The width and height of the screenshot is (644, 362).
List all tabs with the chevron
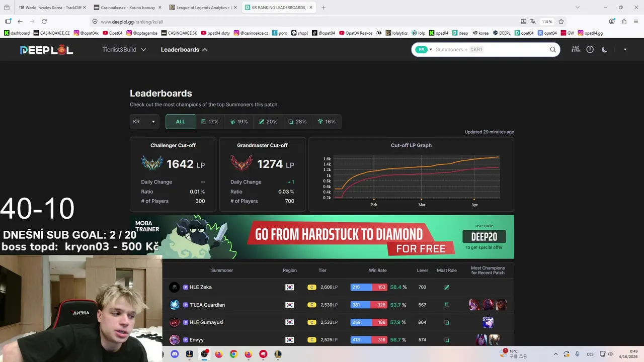578,8
